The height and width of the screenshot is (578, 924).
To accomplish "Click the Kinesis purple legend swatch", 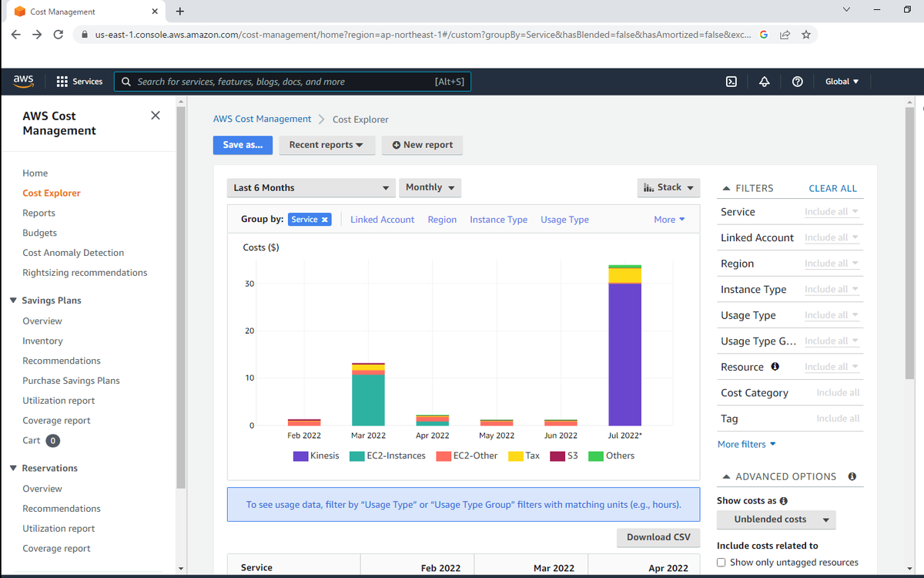I will click(301, 456).
